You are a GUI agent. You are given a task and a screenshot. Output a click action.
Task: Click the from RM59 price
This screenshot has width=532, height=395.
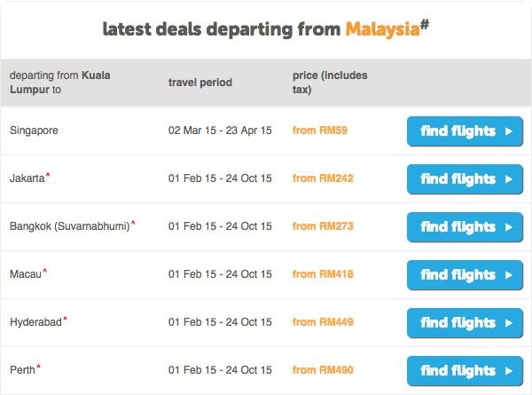point(320,130)
